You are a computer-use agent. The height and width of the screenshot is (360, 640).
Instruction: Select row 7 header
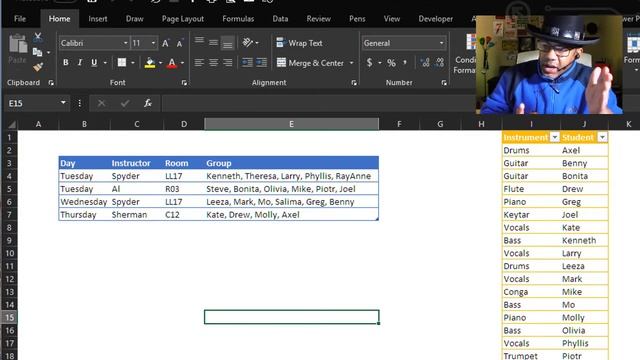(x=9, y=215)
